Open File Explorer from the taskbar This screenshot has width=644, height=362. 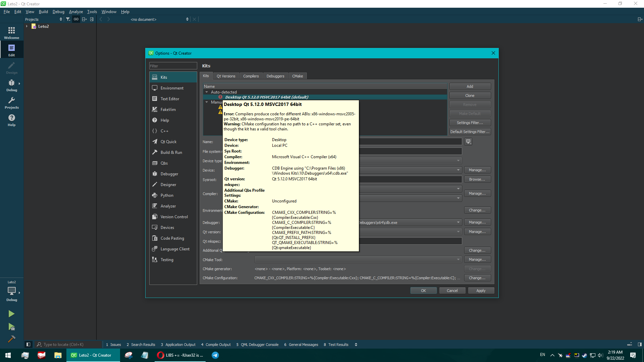point(58,355)
